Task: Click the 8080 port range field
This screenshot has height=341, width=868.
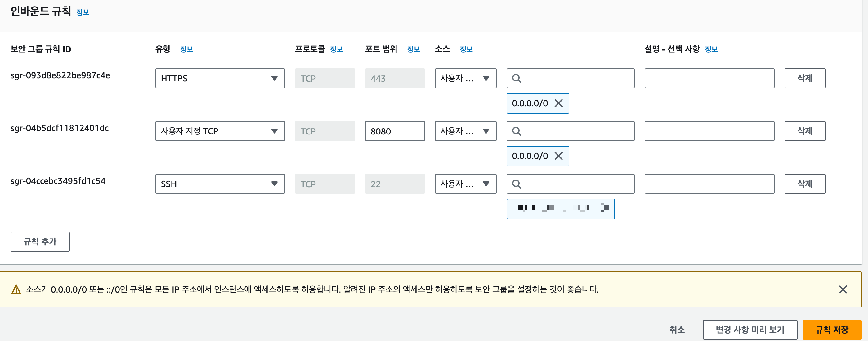Action: pos(395,131)
